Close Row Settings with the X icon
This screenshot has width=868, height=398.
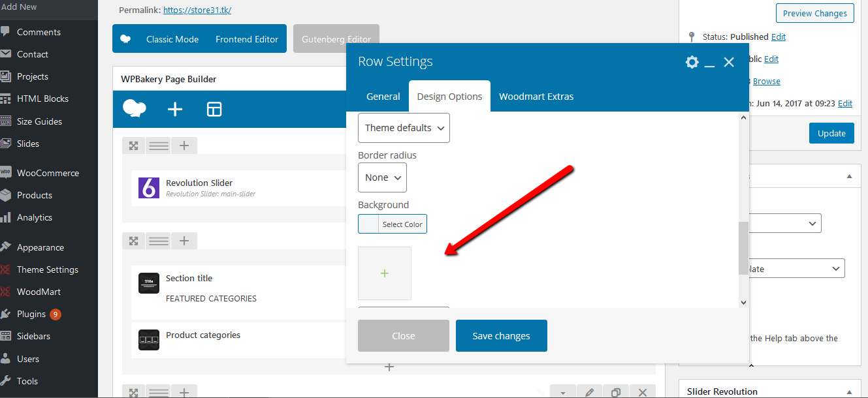[729, 62]
